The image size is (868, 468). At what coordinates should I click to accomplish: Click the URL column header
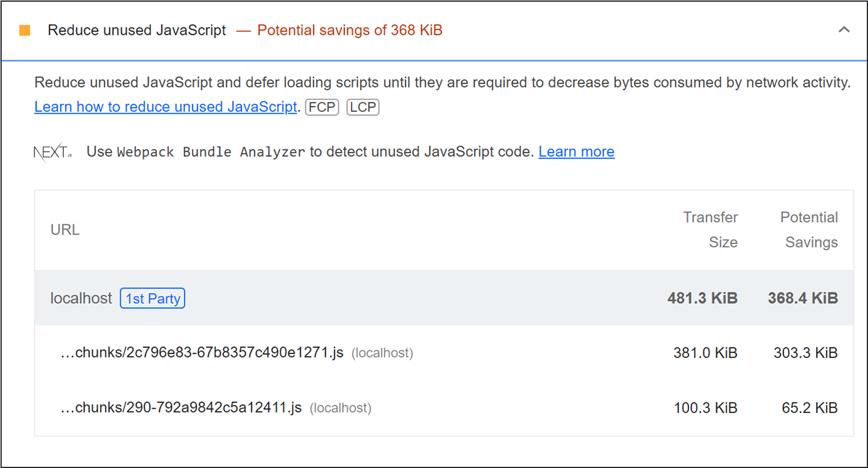pos(65,230)
